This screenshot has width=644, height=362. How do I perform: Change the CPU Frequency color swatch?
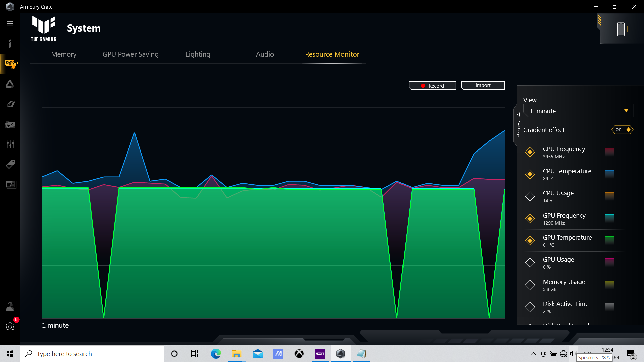(x=609, y=152)
